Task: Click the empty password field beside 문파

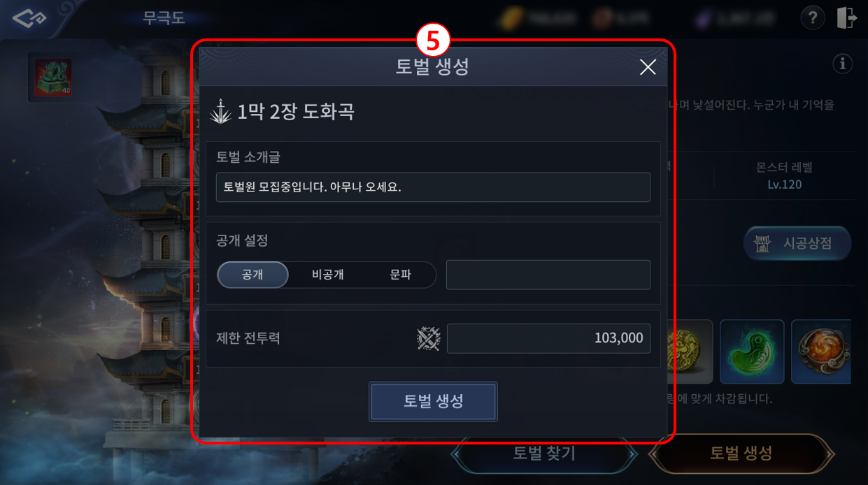Action: [x=548, y=275]
